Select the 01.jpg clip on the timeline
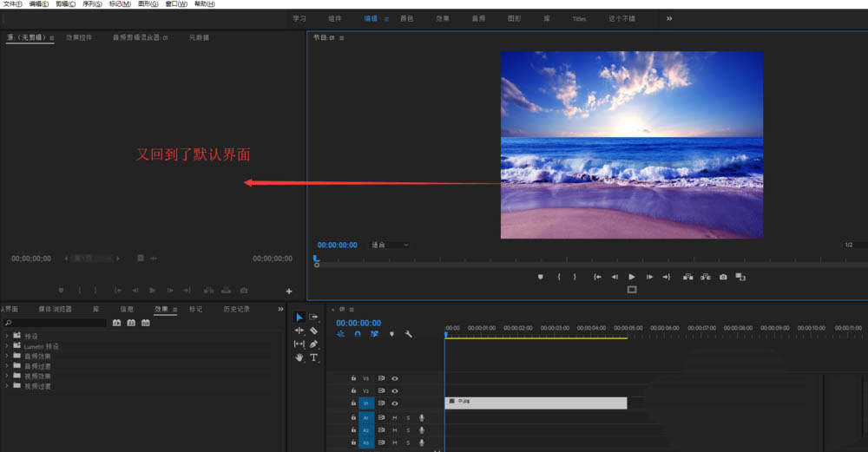 (x=536, y=403)
